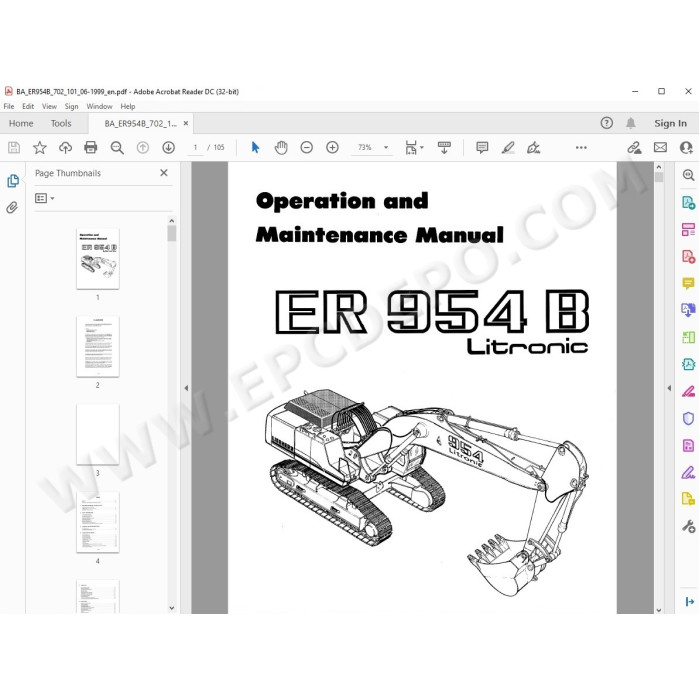
Task: Zoom out with minus icon
Action: coord(307,147)
